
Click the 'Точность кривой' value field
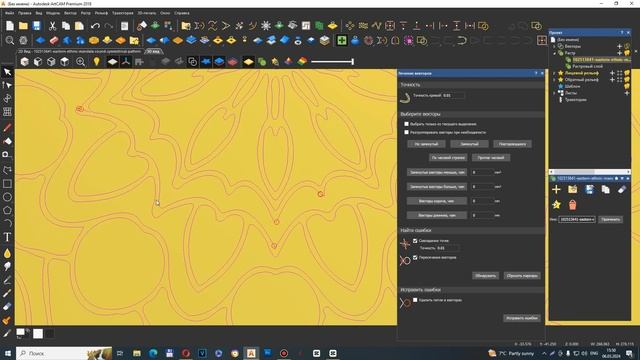point(453,96)
